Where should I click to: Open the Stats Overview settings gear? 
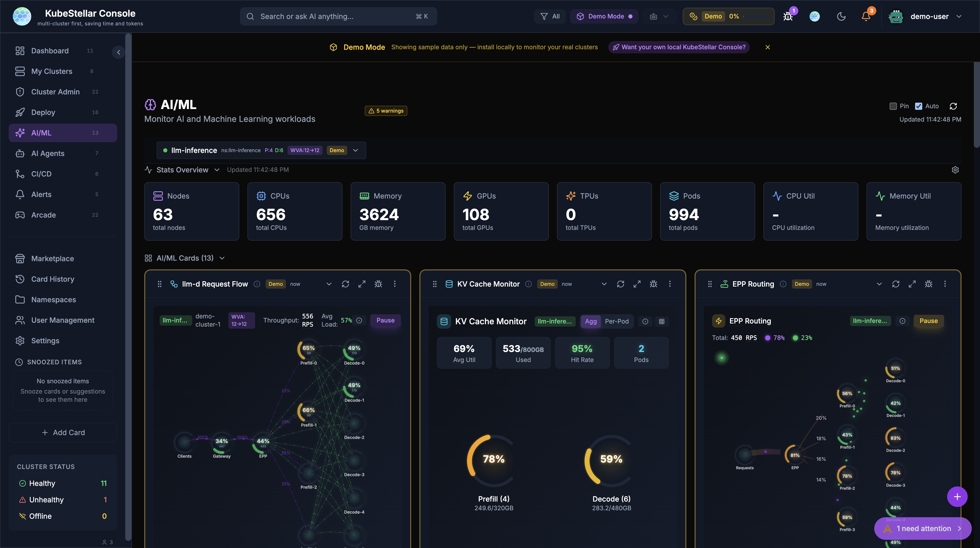(955, 170)
